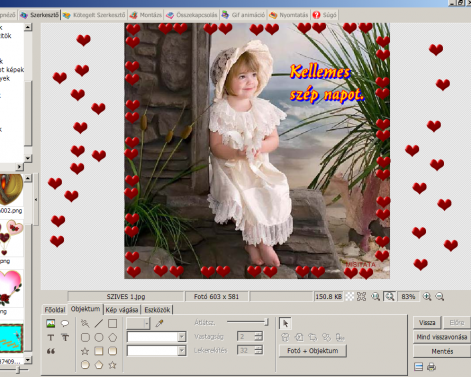
Task: Collapse the left panel via splitter arrow
Action: [36, 199]
